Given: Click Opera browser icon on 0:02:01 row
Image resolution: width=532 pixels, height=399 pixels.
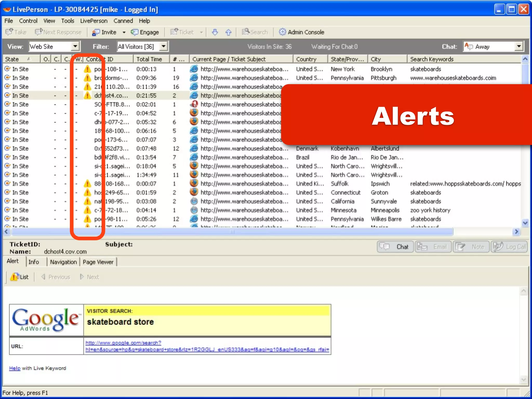Looking at the screenshot, I should (194, 104).
